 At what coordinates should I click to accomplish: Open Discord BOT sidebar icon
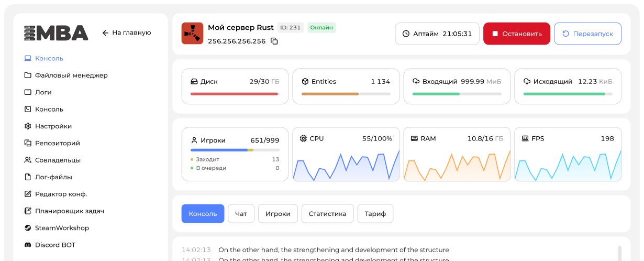pos(28,245)
